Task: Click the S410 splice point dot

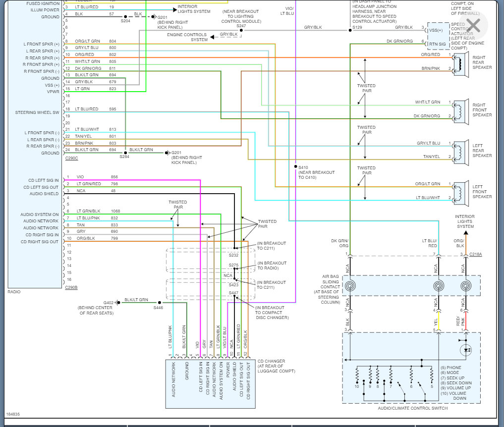Action: (x=295, y=166)
